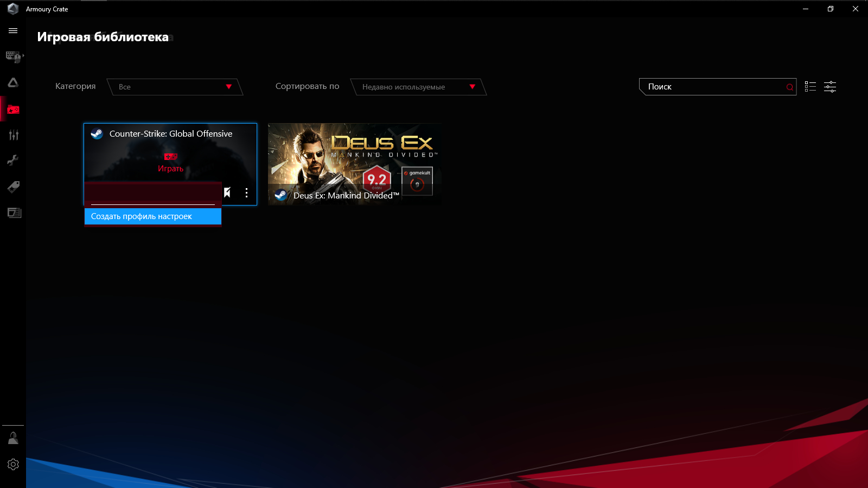
Task: Switch to list view icon
Action: [x=810, y=87]
